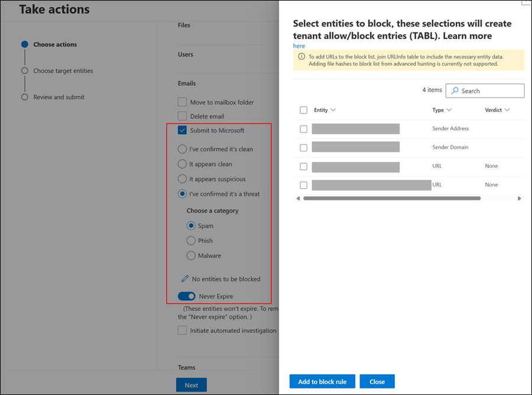This screenshot has height=395, width=532.
Task: Open the Entity column sort dropdown
Action: [x=333, y=110]
